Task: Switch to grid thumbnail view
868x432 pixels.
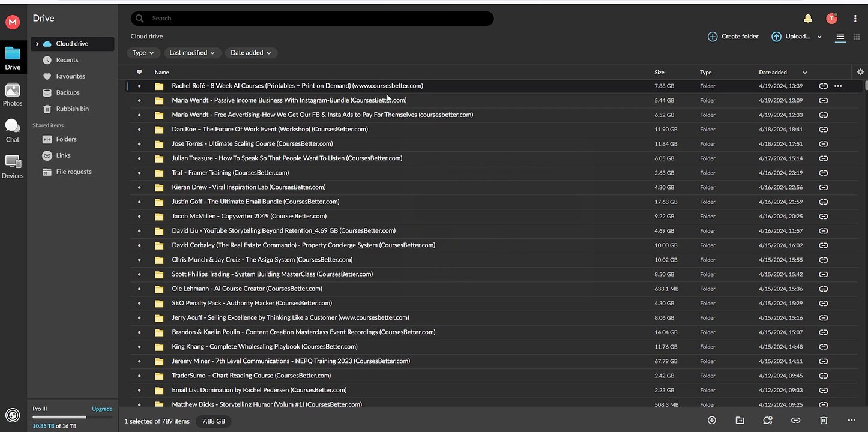Action: coord(857,37)
